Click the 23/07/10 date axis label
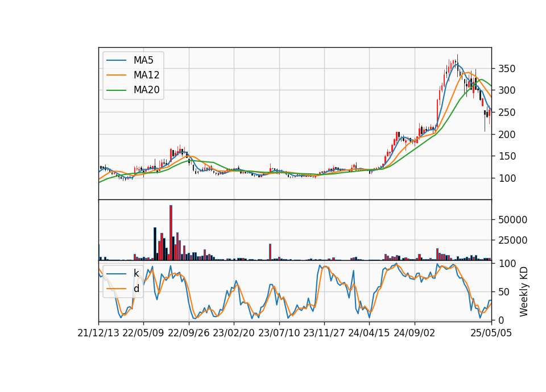The image size is (546, 392). [279, 333]
